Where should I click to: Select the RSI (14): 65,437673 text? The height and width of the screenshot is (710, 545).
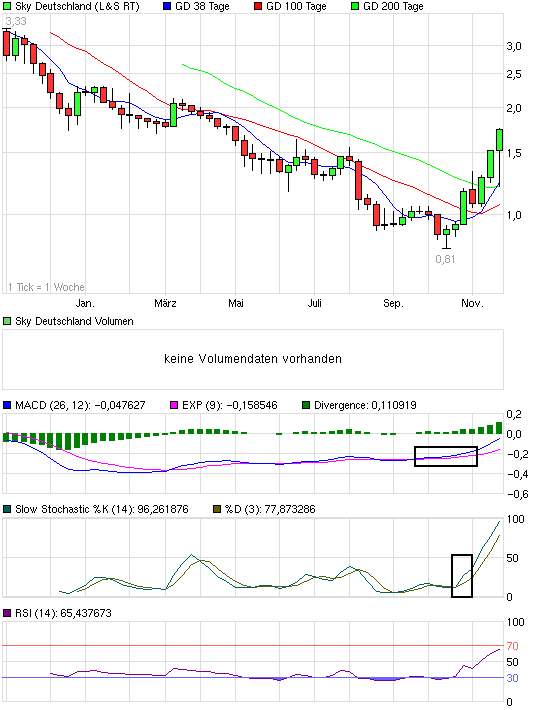[x=63, y=613]
